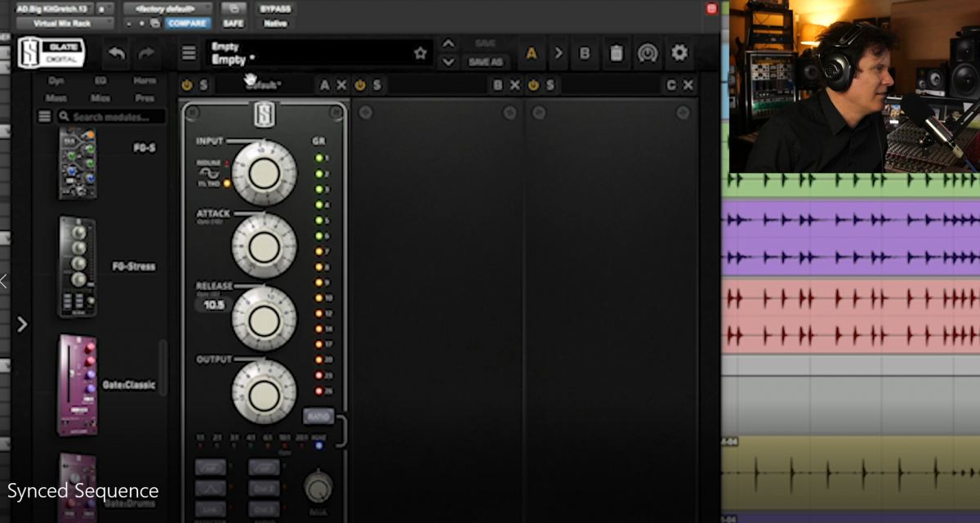Turn the MIX knob on the compressor module
The width and height of the screenshot is (980, 523).
point(318,489)
